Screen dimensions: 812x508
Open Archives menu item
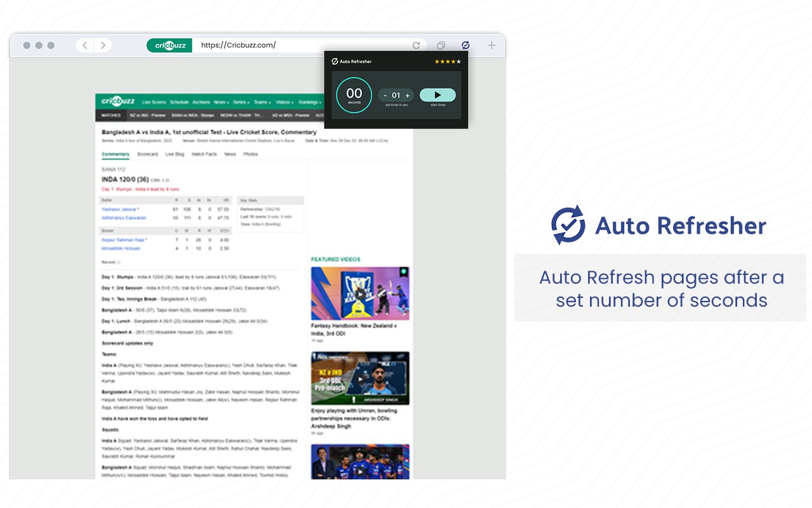click(x=201, y=102)
